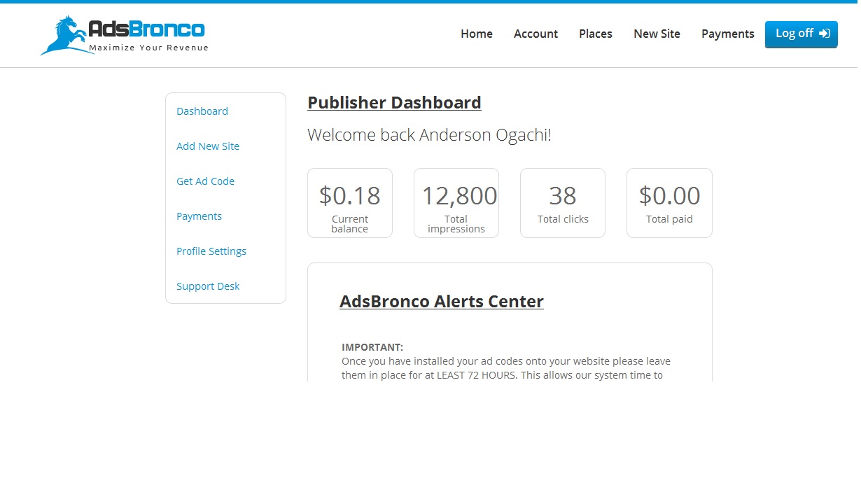Select New Site in the top menu
This screenshot has height=504, width=861.
[x=657, y=34]
